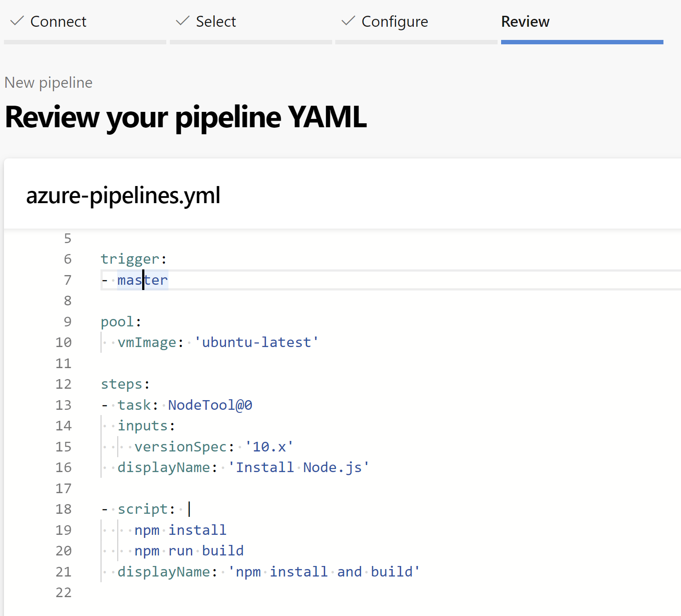Click the Configure step checkmark icon
This screenshot has height=616, width=681.
point(347,21)
